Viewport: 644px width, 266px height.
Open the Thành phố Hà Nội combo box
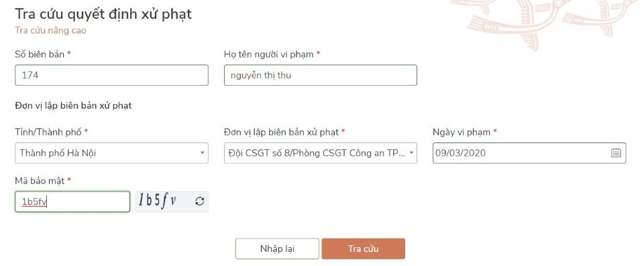point(112,153)
